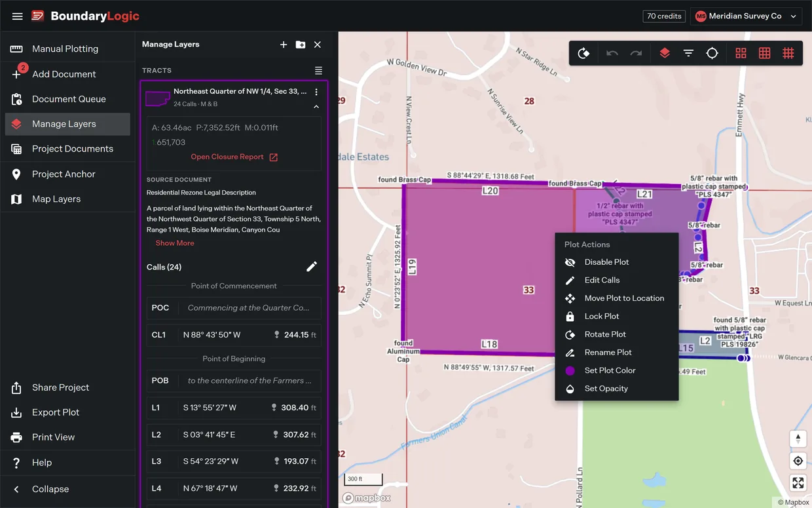This screenshot has width=812, height=508.
Task: Toggle the nine-square grid view
Action: point(764,53)
